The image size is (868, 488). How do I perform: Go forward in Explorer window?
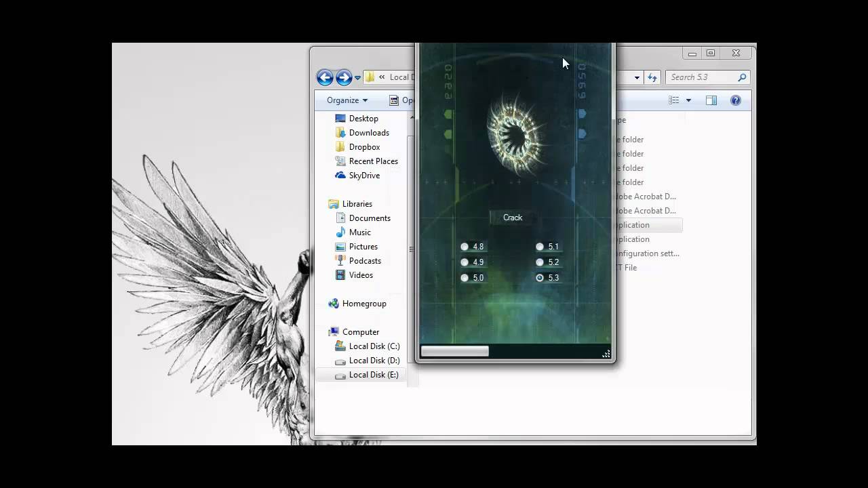click(344, 77)
